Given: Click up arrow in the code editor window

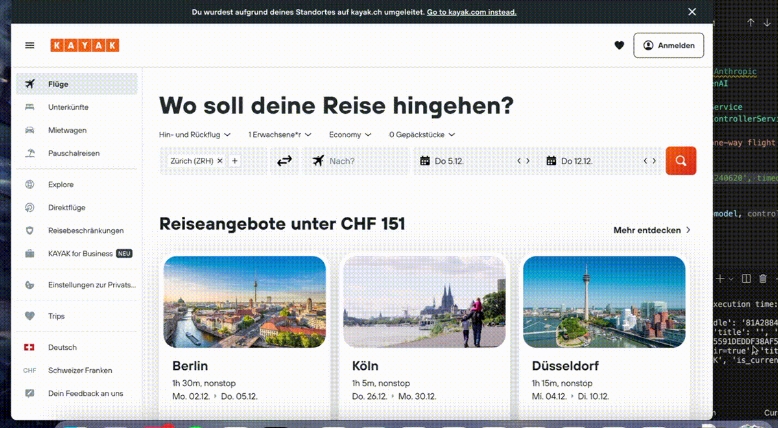Looking at the screenshot, I should point(751,22).
